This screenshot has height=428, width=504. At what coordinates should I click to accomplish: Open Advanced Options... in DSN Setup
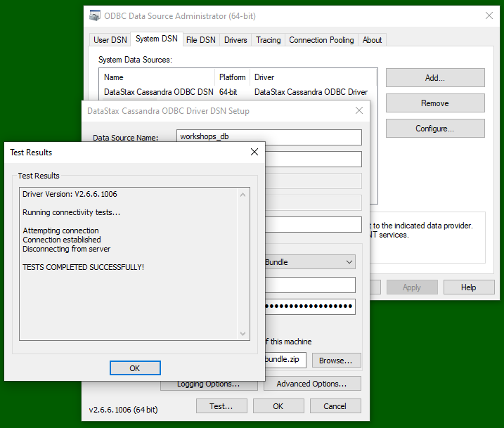[312, 384]
